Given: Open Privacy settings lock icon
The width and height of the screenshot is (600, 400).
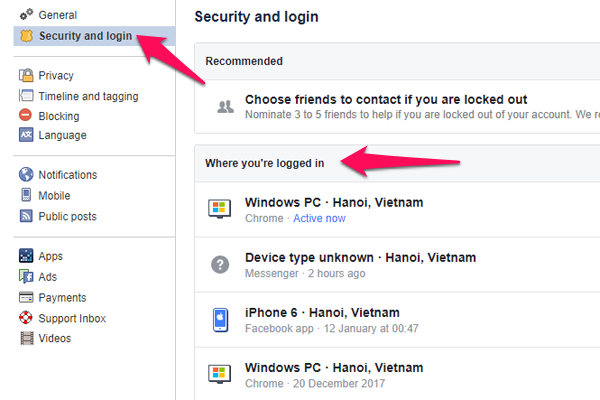Looking at the screenshot, I should click(x=26, y=75).
